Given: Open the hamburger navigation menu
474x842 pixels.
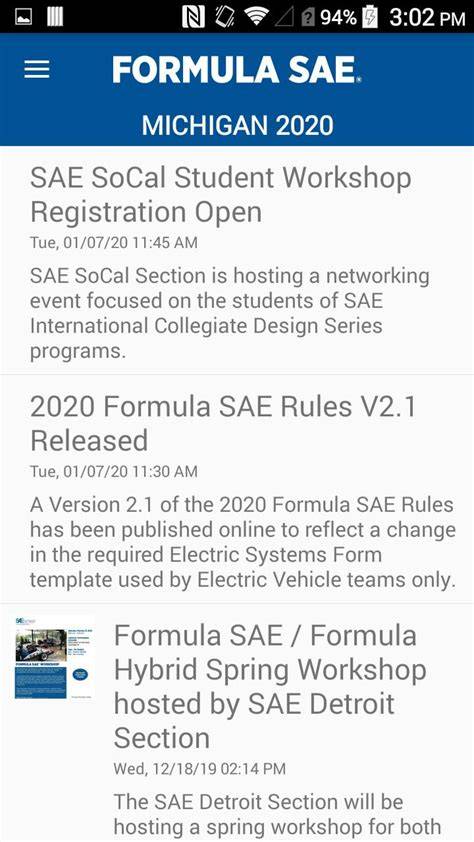Looking at the screenshot, I should (x=37, y=69).
